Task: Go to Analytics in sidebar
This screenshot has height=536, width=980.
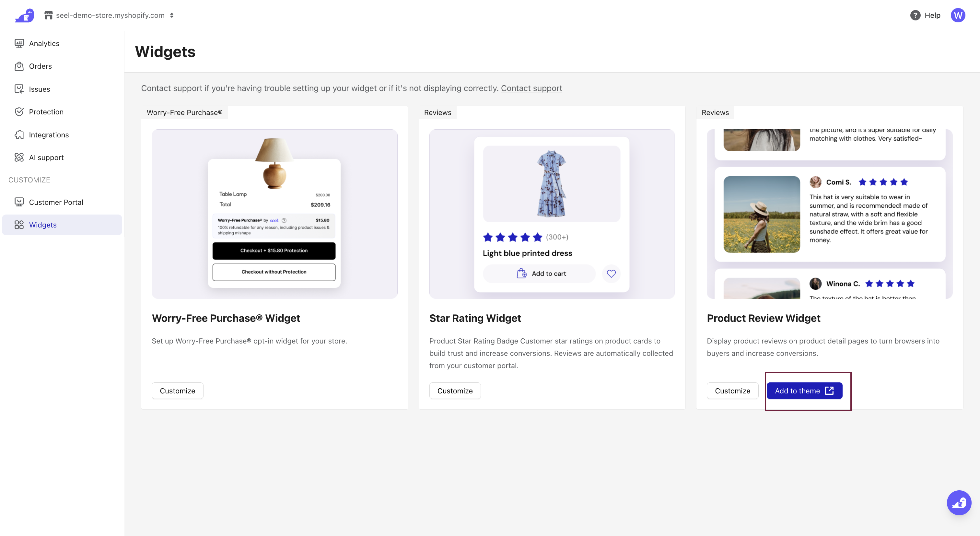Action: pyautogui.click(x=44, y=43)
